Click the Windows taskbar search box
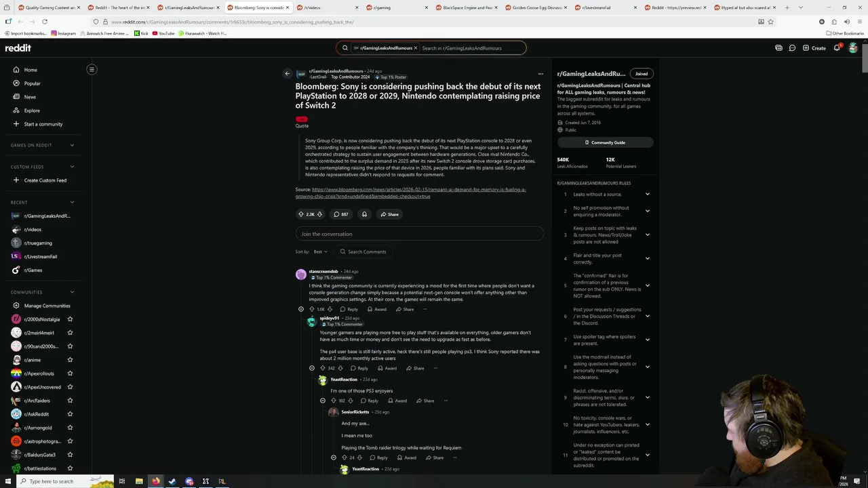The width and height of the screenshot is (868, 488). coord(64,481)
